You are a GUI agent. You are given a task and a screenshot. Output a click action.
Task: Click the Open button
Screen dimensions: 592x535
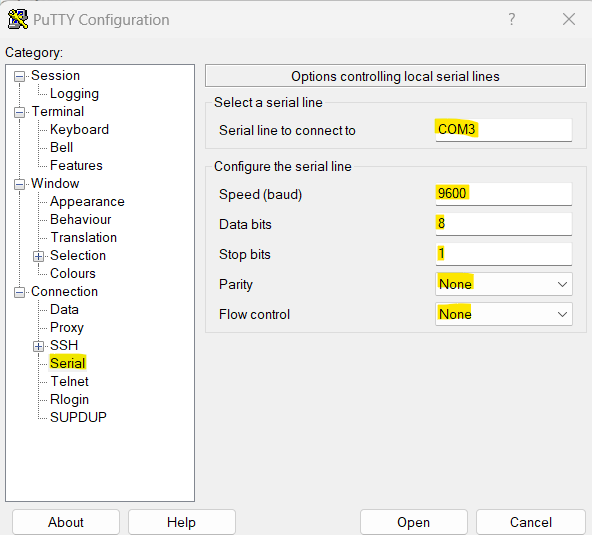(x=413, y=522)
